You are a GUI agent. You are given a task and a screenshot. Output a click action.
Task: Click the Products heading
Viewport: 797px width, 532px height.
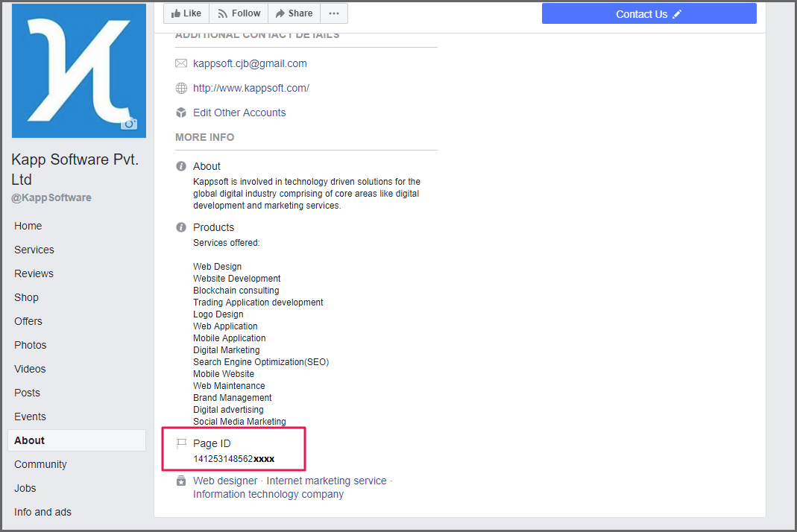click(213, 227)
